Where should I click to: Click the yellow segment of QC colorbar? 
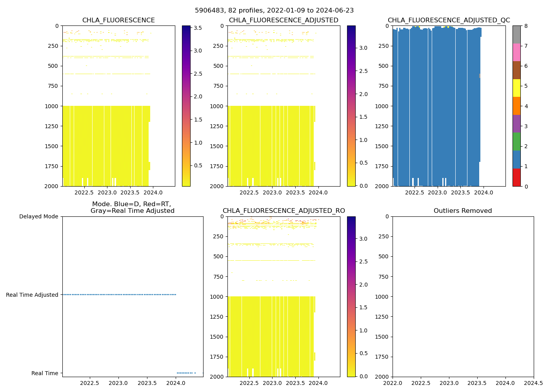516,88
